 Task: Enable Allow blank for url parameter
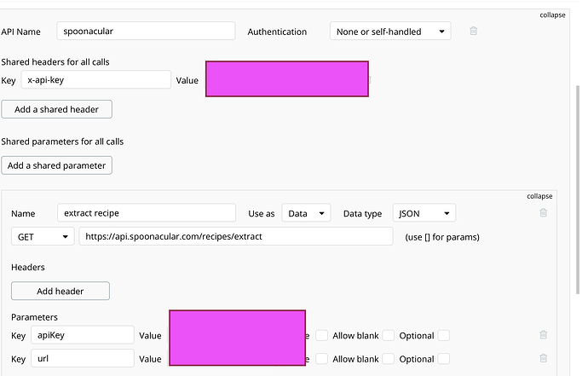(x=389, y=359)
